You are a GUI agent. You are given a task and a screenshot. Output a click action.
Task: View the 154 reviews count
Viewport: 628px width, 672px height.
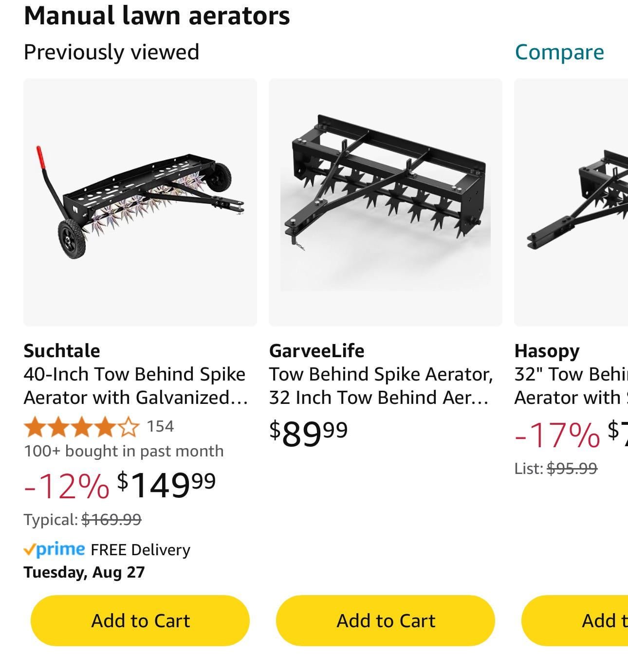pyautogui.click(x=160, y=426)
